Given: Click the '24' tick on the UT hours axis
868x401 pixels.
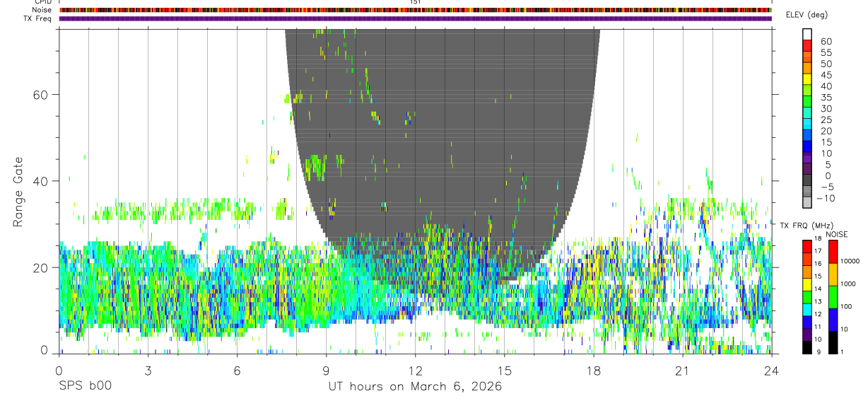Looking at the screenshot, I should [772, 370].
